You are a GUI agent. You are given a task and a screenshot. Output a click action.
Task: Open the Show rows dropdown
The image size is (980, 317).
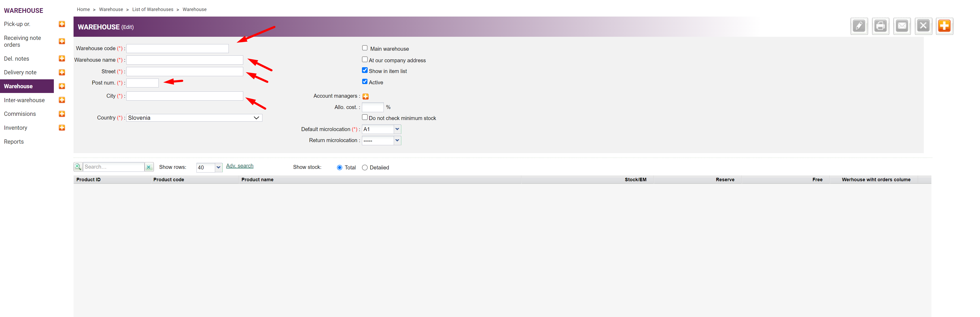218,168
